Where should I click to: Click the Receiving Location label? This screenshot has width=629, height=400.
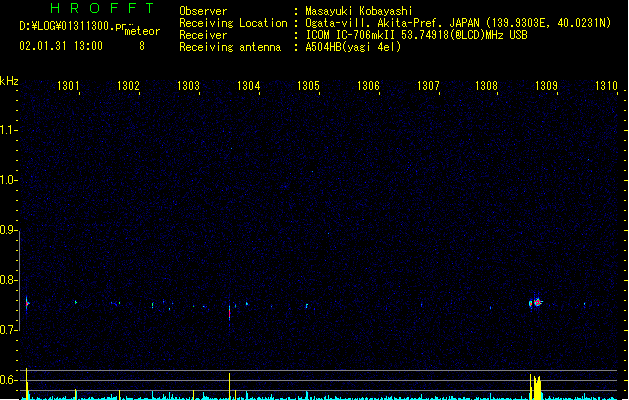click(x=233, y=23)
